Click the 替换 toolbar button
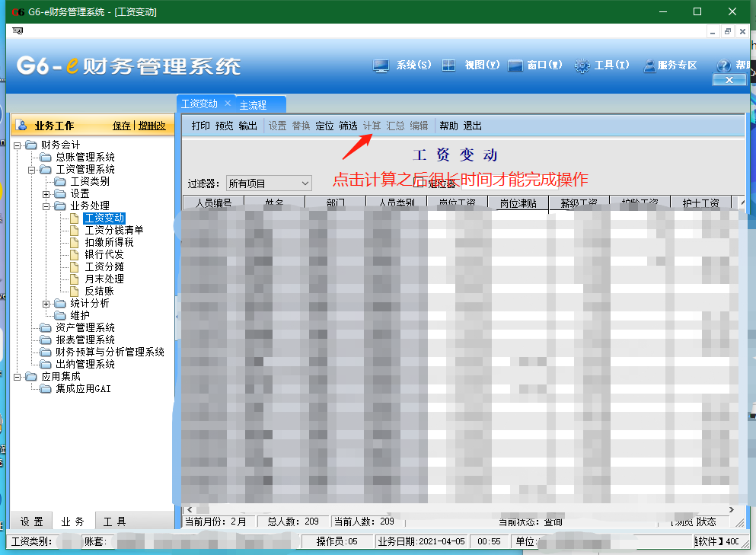756x555 pixels. click(301, 126)
